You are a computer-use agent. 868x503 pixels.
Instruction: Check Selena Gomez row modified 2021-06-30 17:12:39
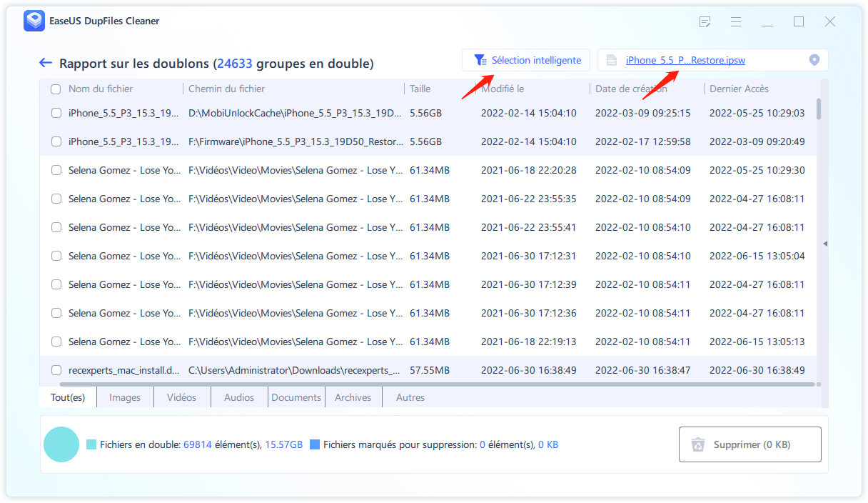tap(56, 284)
